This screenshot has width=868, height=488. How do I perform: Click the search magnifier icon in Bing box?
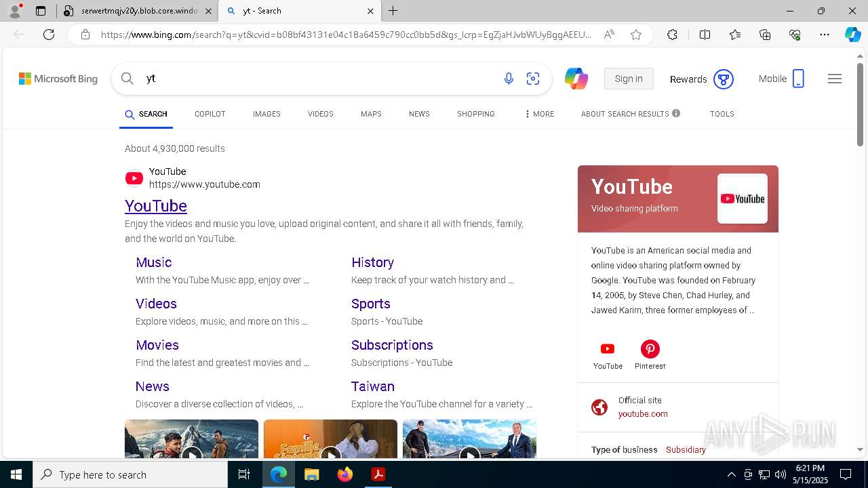tap(127, 79)
